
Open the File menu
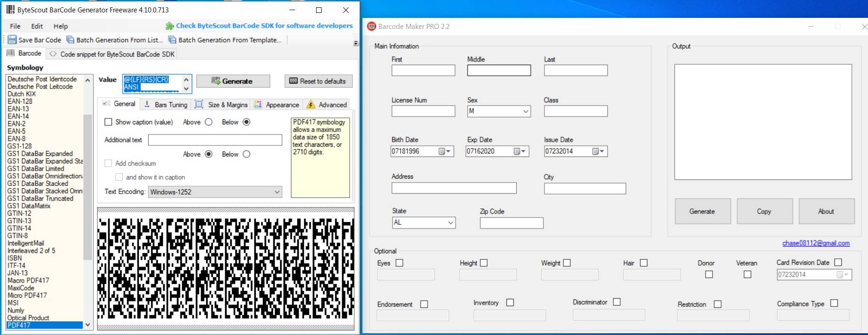pyautogui.click(x=15, y=26)
